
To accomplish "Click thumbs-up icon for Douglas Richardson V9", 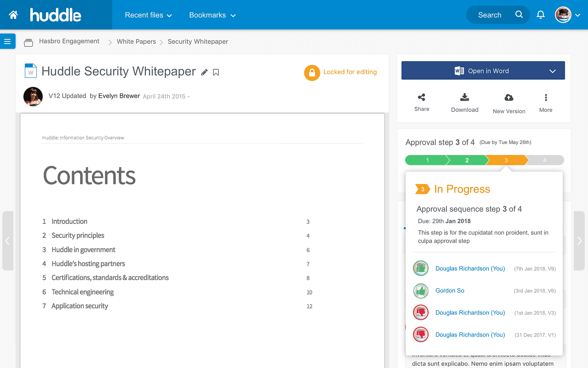I will (x=421, y=268).
